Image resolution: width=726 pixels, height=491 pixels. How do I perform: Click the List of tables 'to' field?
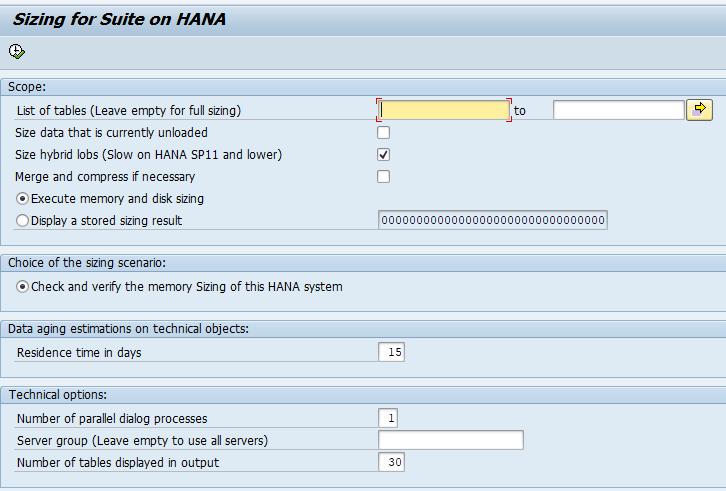pyautogui.click(x=618, y=110)
